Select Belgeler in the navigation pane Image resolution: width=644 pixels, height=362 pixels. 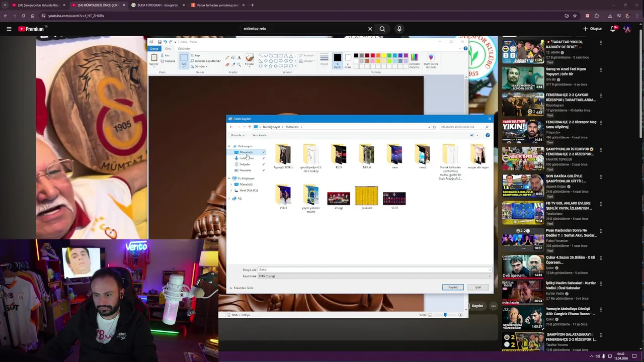coord(245,164)
